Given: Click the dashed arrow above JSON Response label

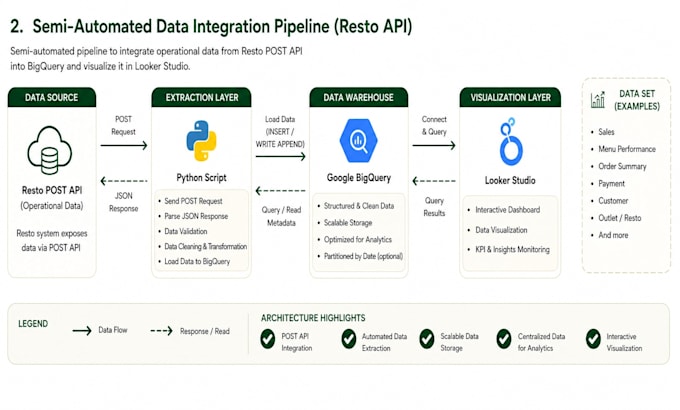Looking at the screenshot, I should click(124, 181).
